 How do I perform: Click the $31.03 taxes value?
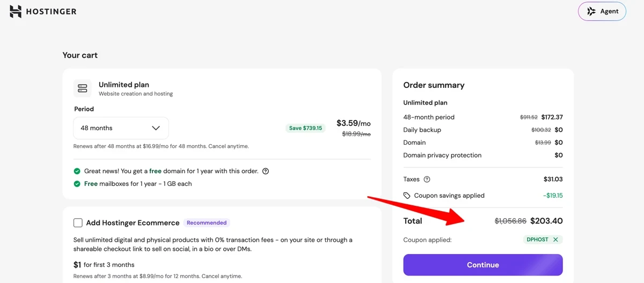(x=553, y=180)
